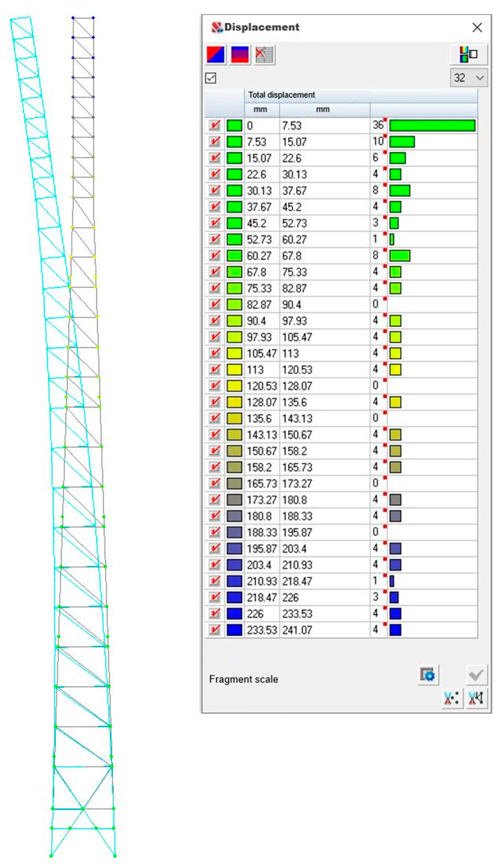Screen dimensions: 501x868
Task: Click the Total displacement column header
Action: [282, 95]
